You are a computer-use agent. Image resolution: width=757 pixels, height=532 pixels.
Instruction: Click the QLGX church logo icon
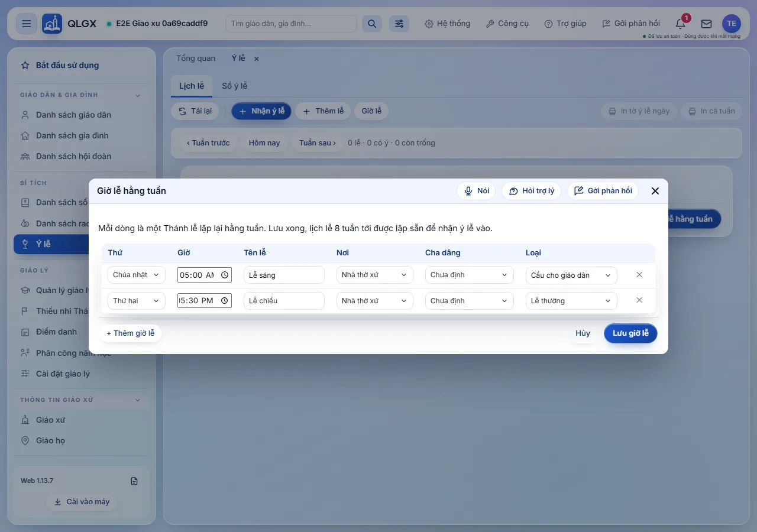click(52, 24)
